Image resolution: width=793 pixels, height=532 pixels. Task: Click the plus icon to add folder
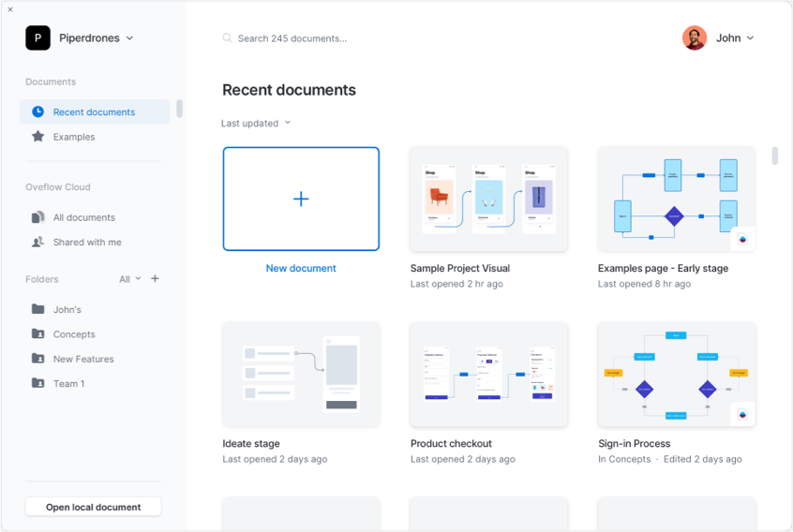155,278
